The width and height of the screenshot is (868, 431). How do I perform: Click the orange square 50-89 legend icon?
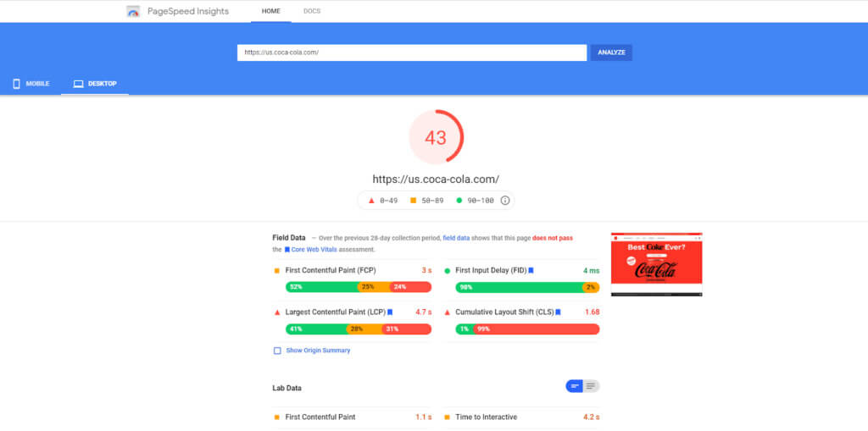coord(413,201)
